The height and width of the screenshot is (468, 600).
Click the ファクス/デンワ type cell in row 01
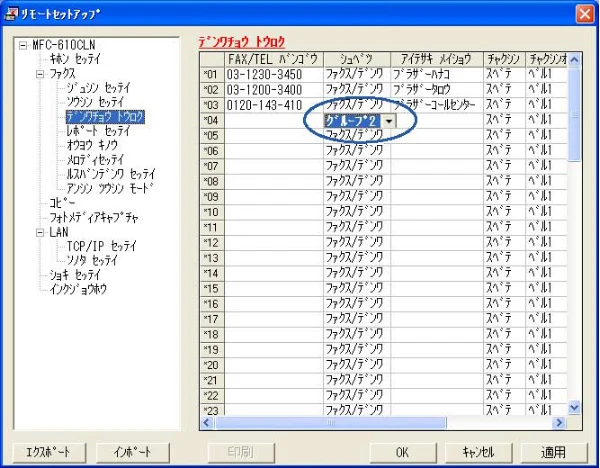point(357,75)
